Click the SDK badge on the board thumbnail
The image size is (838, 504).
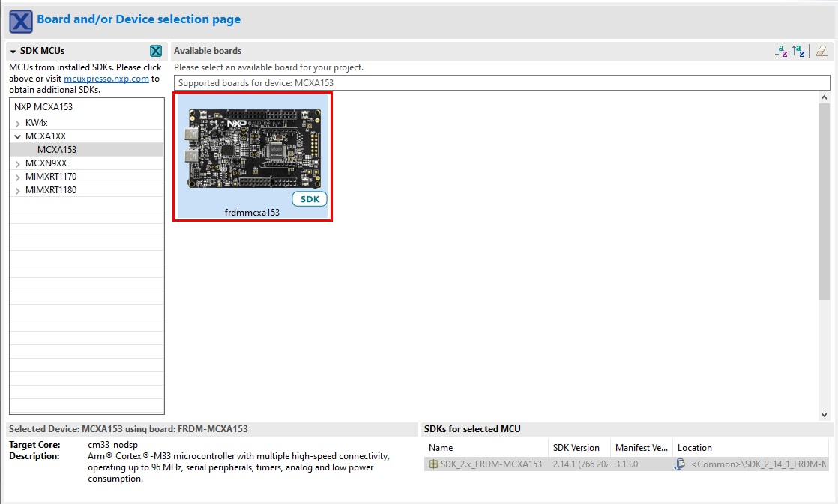pos(309,199)
